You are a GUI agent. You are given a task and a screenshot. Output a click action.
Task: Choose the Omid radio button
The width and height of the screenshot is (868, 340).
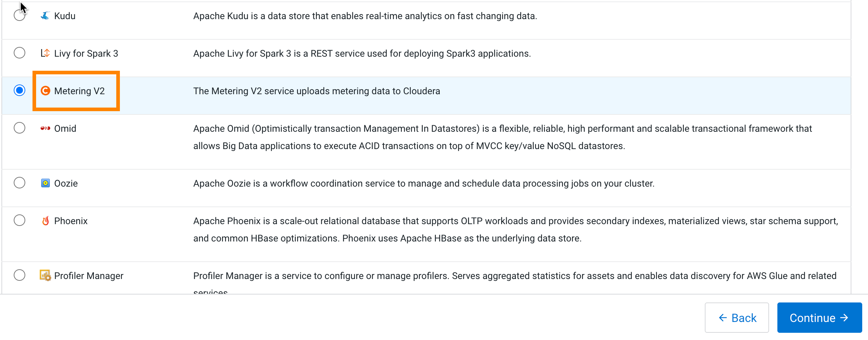19,128
